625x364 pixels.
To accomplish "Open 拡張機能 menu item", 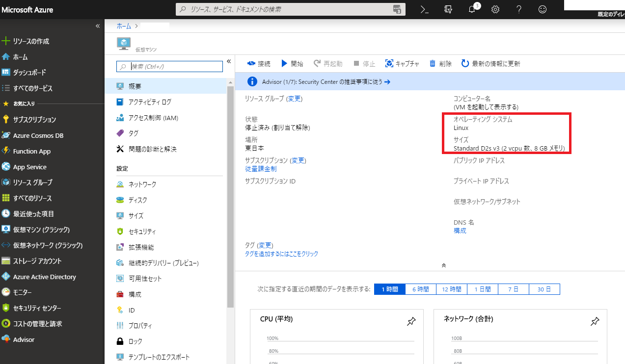I will (166, 247).
